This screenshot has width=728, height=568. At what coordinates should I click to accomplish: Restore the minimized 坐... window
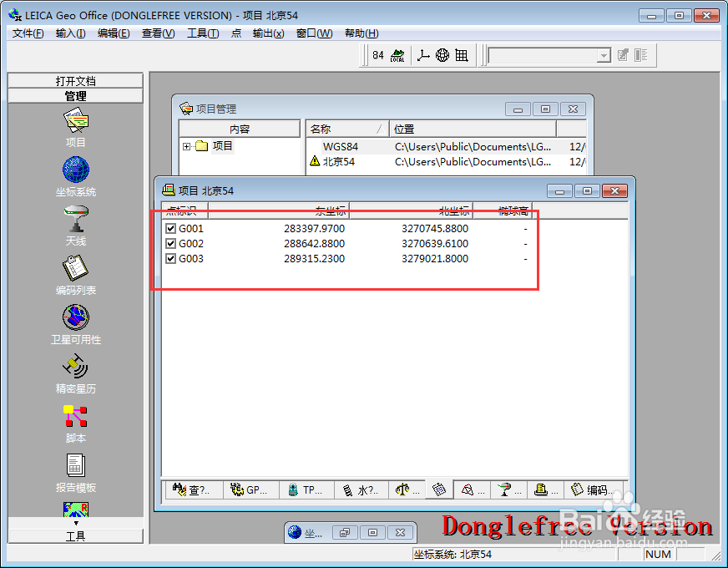click(x=345, y=533)
